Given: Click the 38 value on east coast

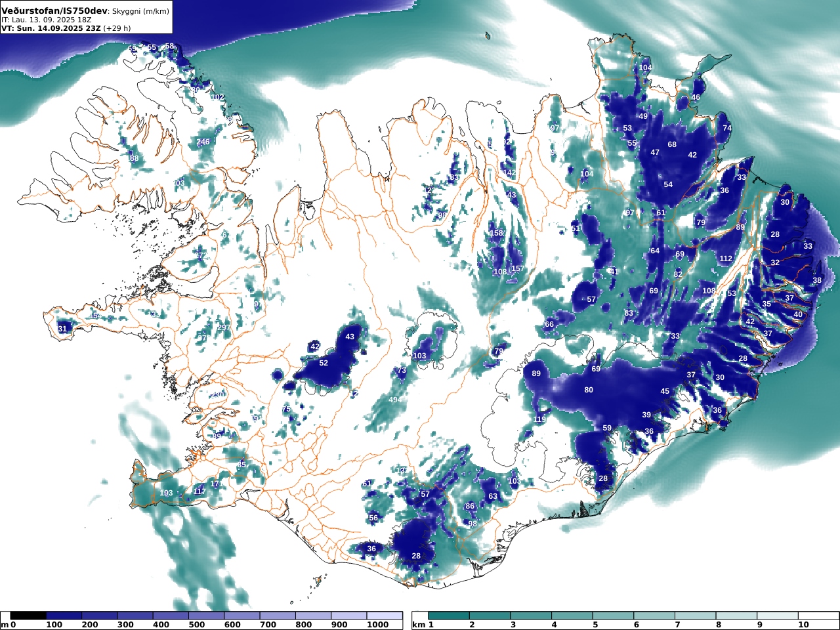Looking at the screenshot, I should [817, 280].
